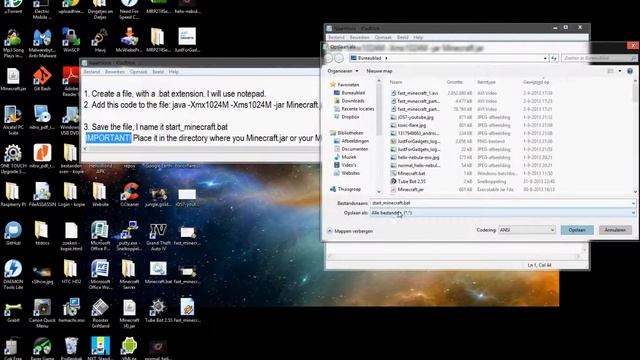Click the Opslaan button
The width and height of the screenshot is (640, 360).
tap(577, 230)
